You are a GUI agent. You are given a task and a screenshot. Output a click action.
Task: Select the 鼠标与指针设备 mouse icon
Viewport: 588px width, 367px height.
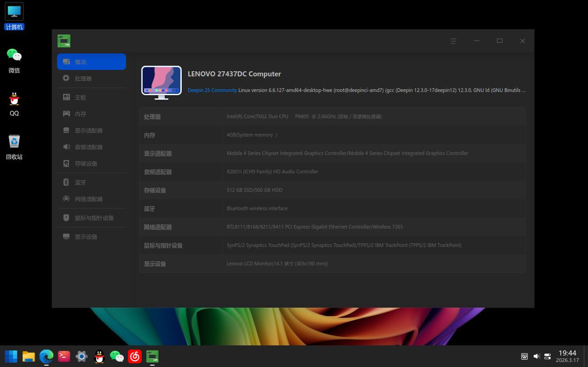point(66,218)
